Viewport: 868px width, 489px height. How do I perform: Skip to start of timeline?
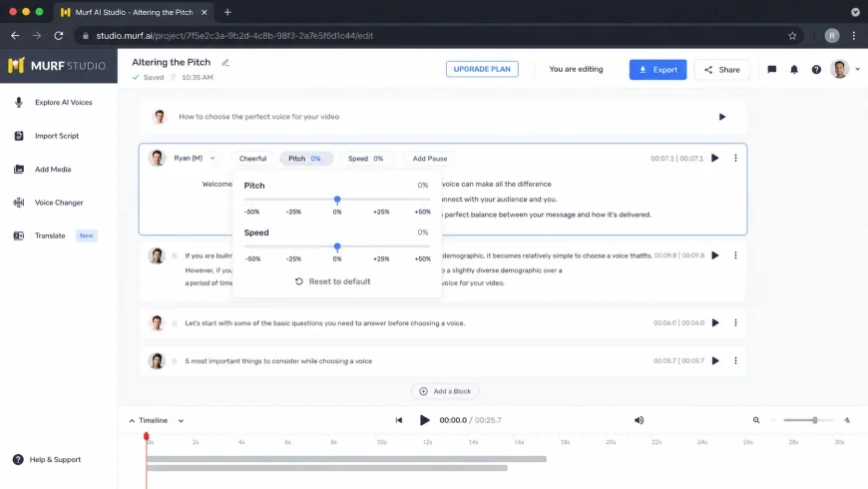[398, 420]
